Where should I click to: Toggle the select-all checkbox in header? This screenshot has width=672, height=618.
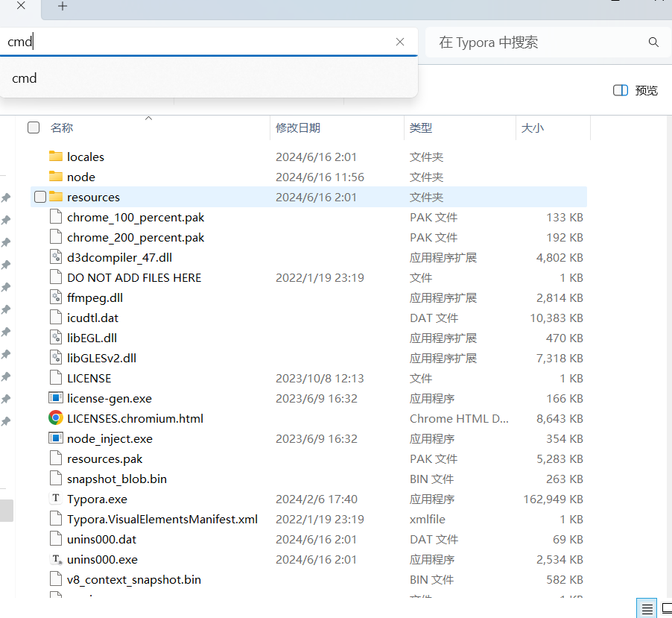click(34, 127)
